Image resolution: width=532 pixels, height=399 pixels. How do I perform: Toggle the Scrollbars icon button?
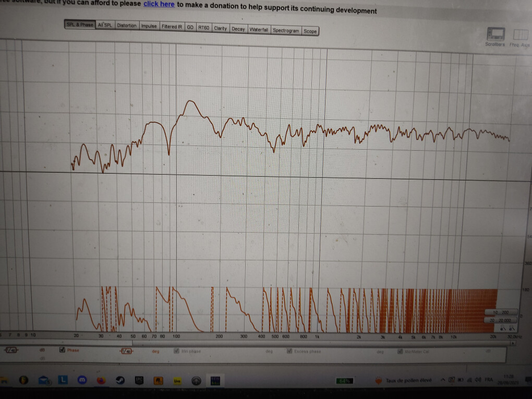[495, 34]
